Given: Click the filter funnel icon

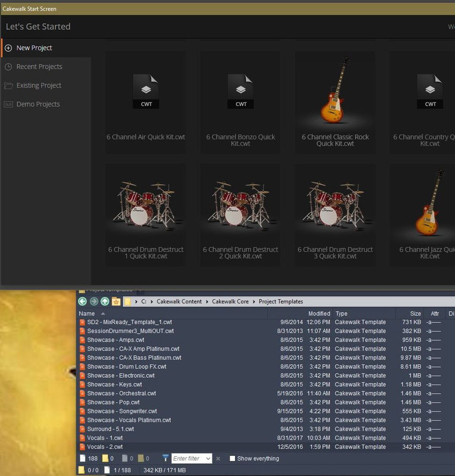Looking at the screenshot, I should click(165, 458).
